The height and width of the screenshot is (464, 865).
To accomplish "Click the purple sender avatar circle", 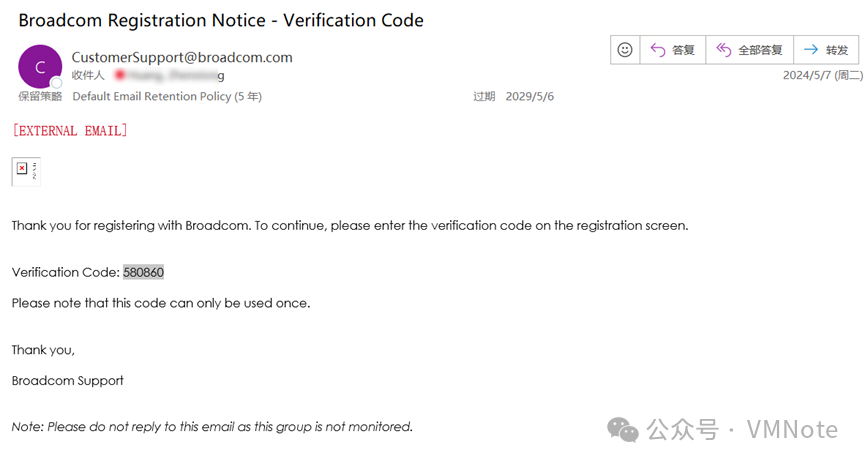I will pos(40,67).
